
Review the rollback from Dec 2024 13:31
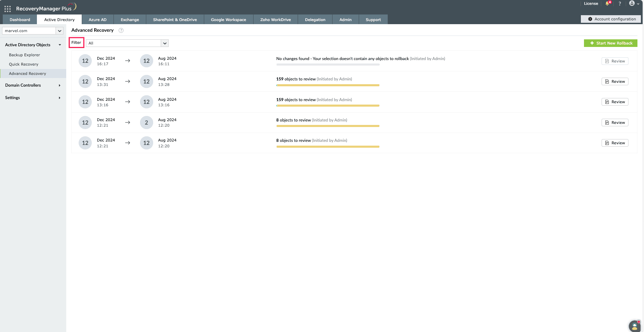tap(615, 81)
